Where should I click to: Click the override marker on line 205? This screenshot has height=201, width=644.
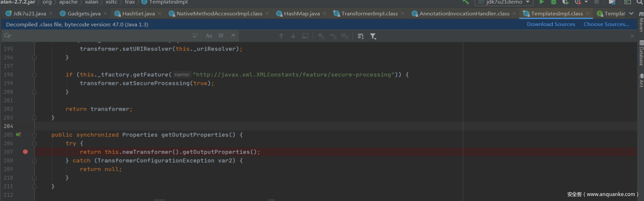(18, 134)
